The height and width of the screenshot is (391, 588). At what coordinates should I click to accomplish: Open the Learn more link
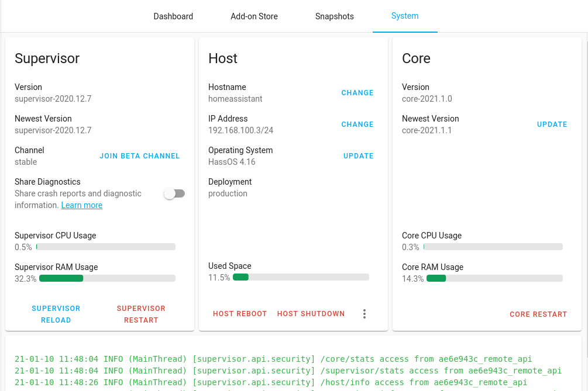[x=82, y=205]
